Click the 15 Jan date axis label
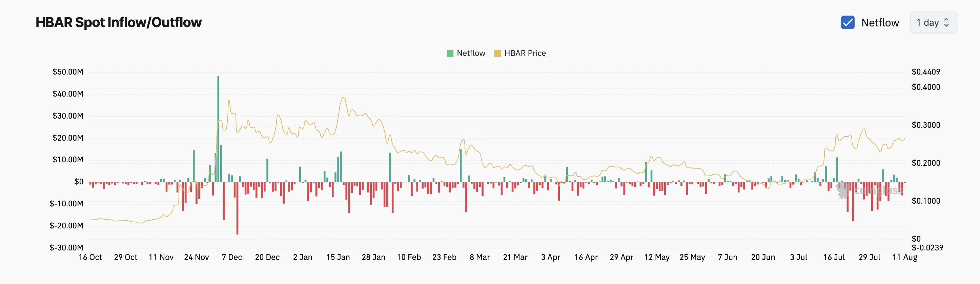980x284 pixels. coord(338,257)
